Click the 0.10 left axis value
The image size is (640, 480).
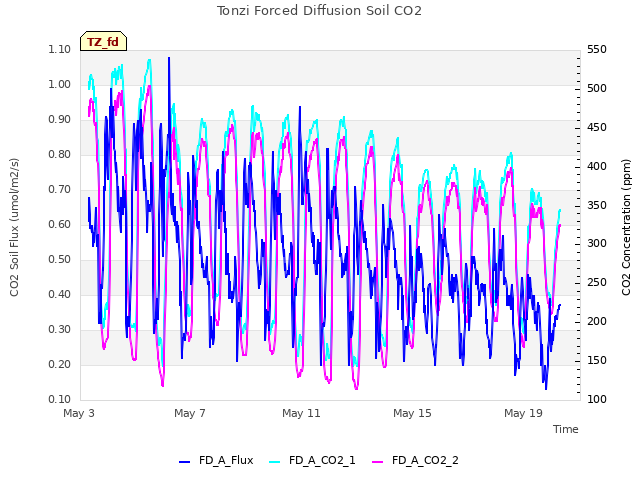pos(60,400)
